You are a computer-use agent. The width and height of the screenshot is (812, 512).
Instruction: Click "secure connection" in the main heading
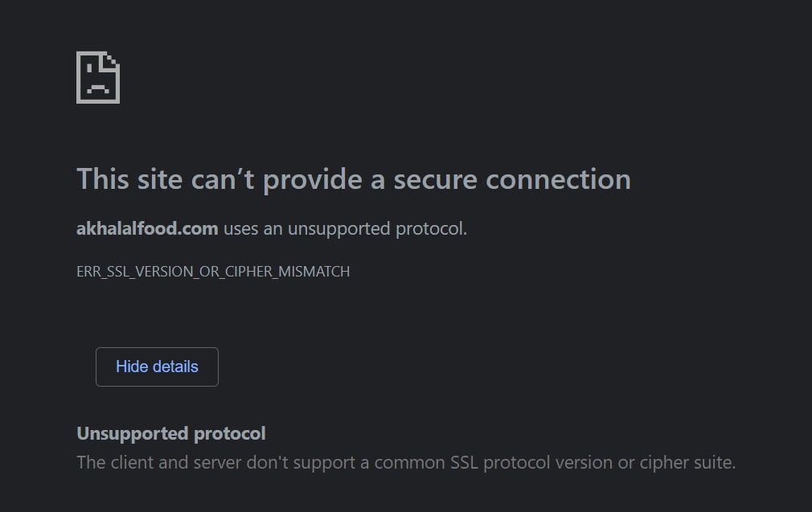(510, 179)
